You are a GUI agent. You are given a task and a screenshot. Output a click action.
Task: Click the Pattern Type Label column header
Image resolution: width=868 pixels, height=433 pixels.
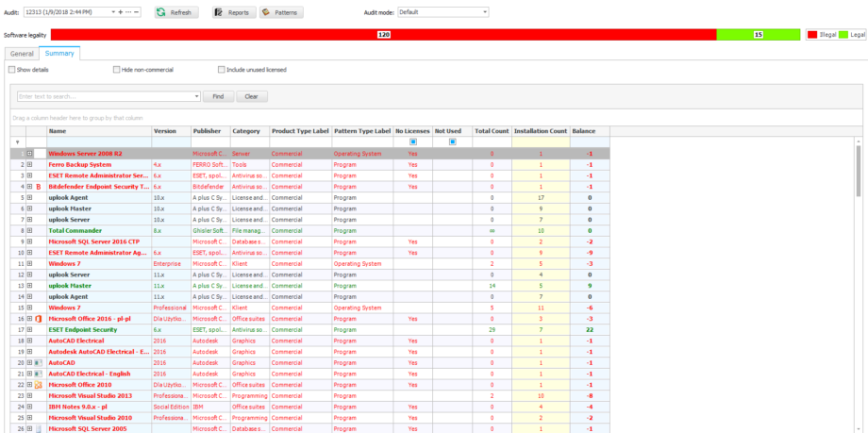(362, 131)
